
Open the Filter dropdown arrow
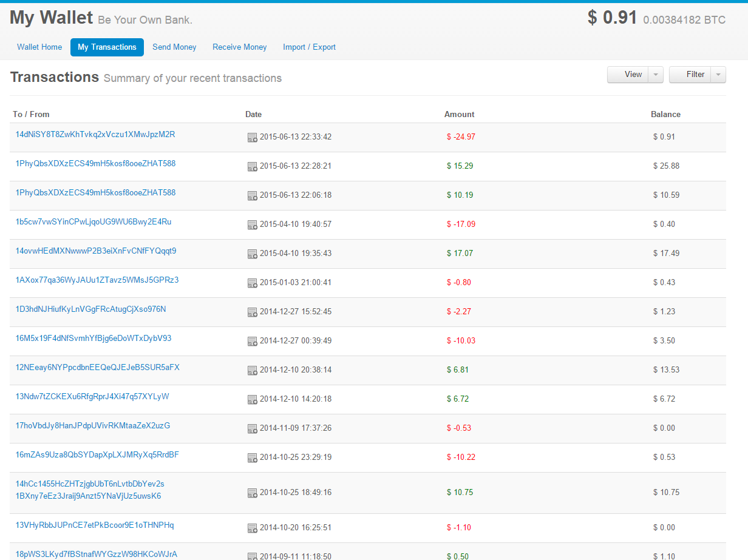point(718,75)
